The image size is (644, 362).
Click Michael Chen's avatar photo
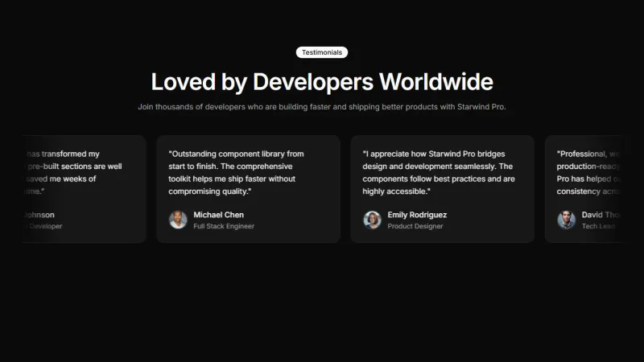point(178,220)
